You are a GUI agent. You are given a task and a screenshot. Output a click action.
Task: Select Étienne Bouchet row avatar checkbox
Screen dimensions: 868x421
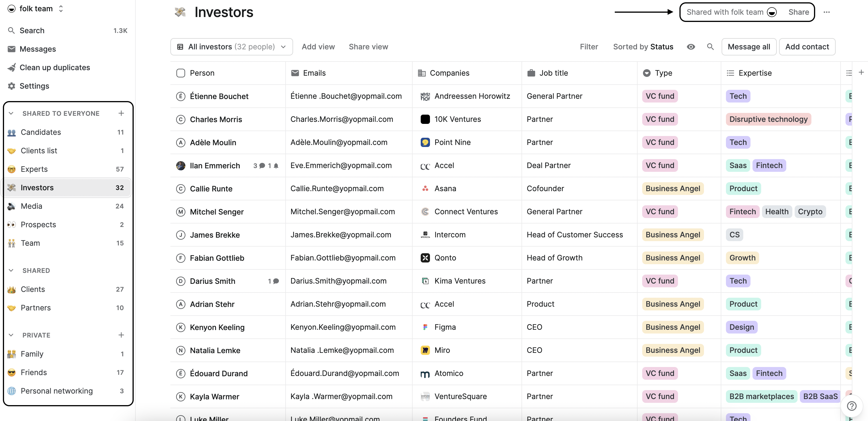180,96
